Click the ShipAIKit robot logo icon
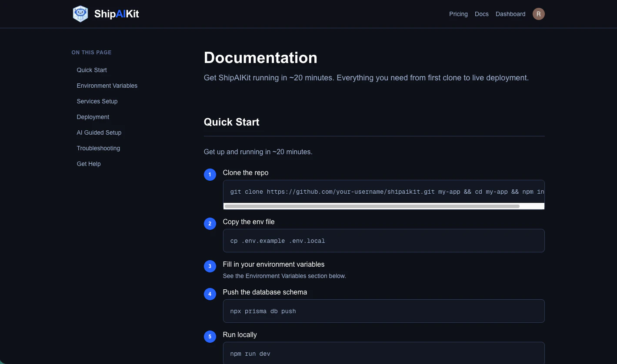617x364 pixels. pos(80,14)
